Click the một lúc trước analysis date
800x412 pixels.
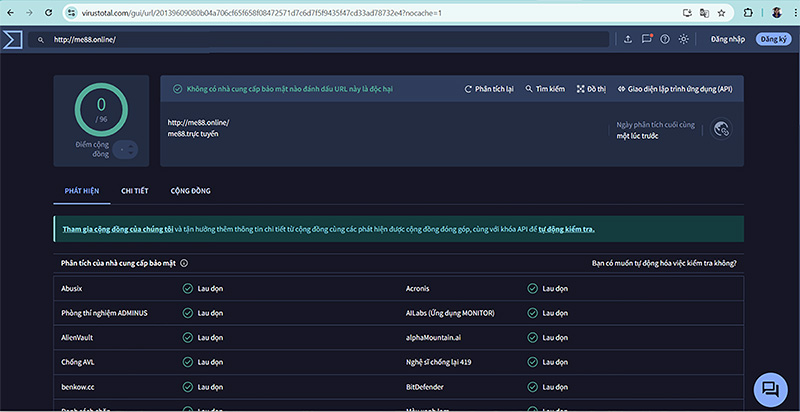coord(637,136)
